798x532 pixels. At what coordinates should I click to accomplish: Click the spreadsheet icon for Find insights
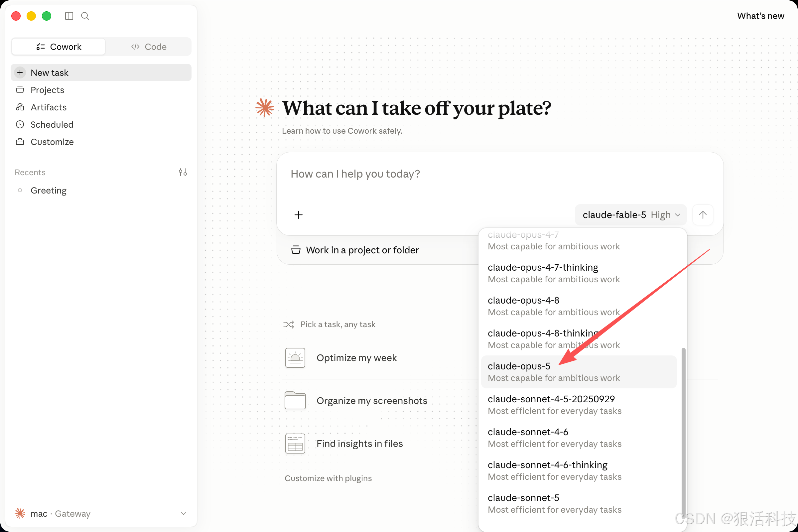295,444
